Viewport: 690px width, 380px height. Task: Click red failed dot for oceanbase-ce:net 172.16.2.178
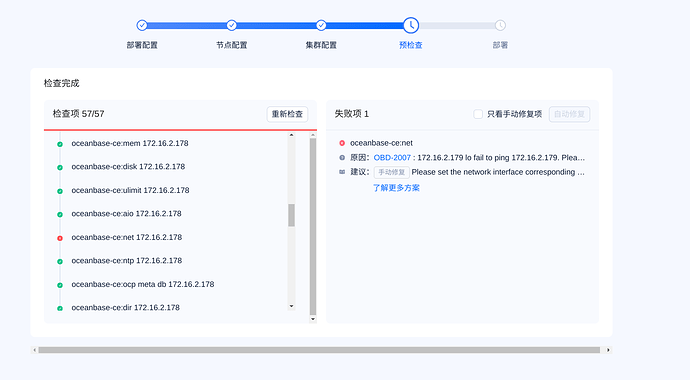click(60, 238)
